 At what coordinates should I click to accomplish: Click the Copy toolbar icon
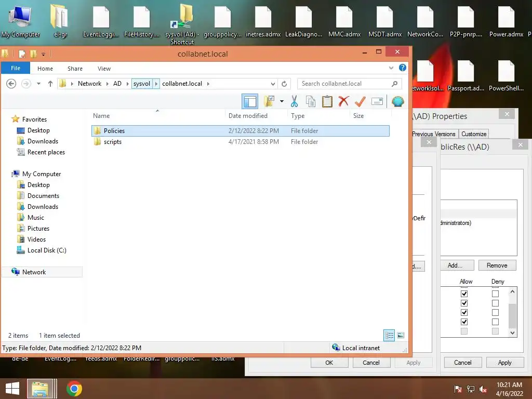pos(311,101)
